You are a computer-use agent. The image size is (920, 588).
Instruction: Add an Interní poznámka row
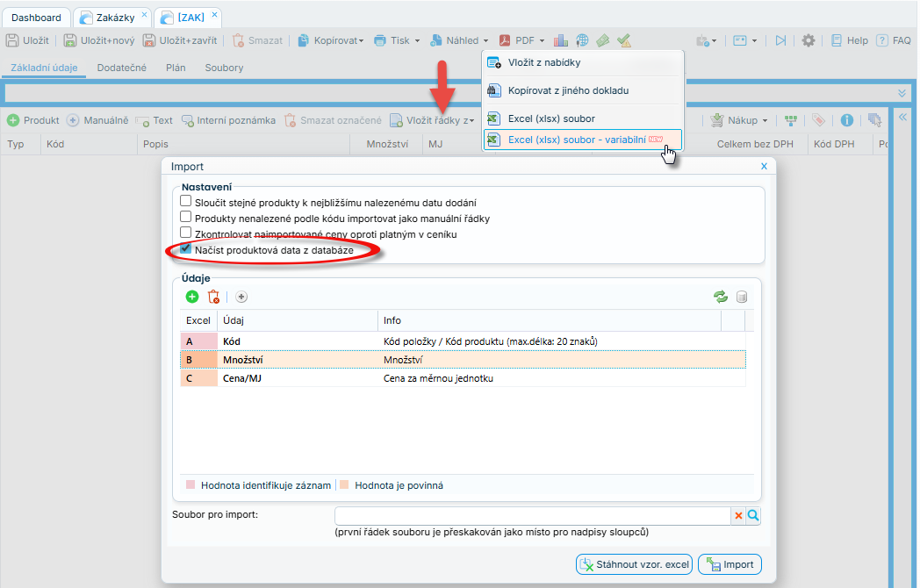point(228,120)
